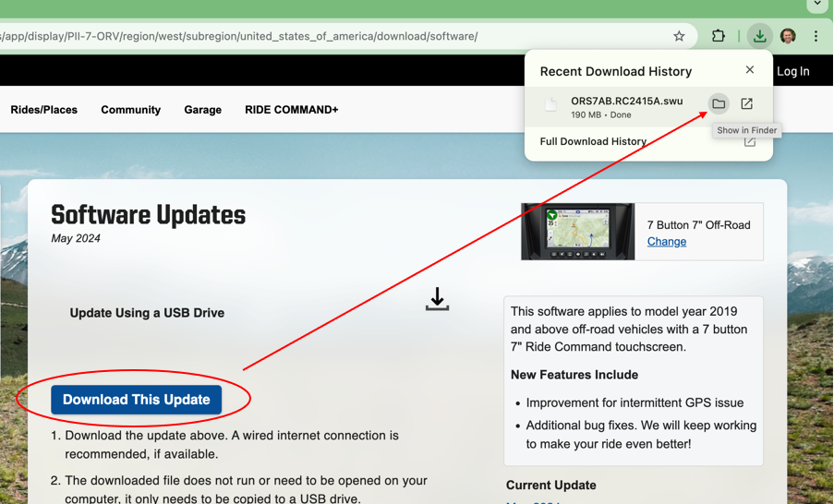Click the bookmark star icon in address bar
This screenshot has height=504, width=834.
(679, 36)
